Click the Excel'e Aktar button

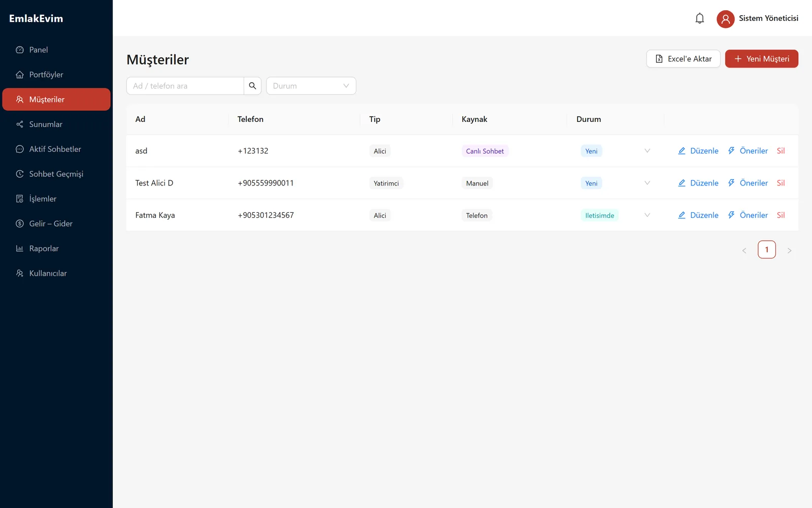pyautogui.click(x=683, y=59)
